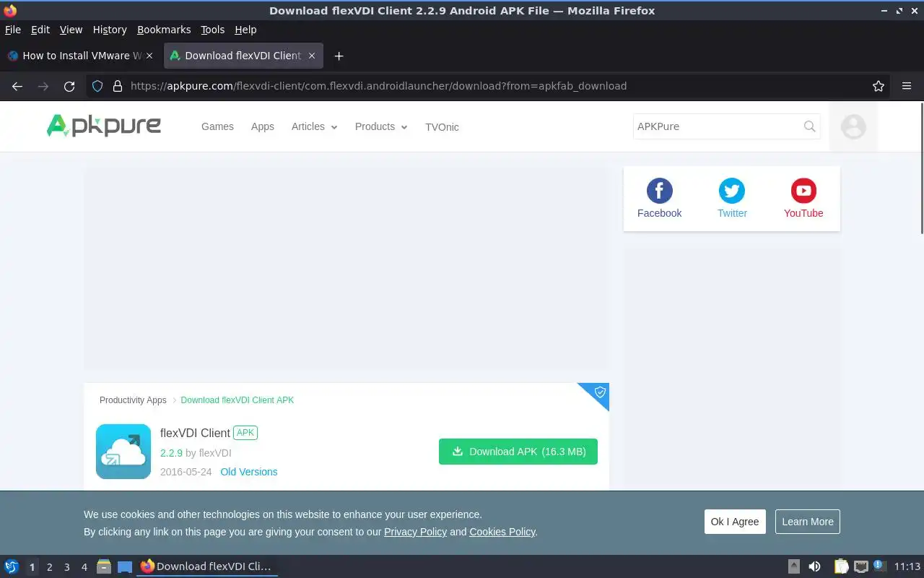The height and width of the screenshot is (578, 924).
Task: Click the flexVDI Client app icon
Action: (123, 452)
